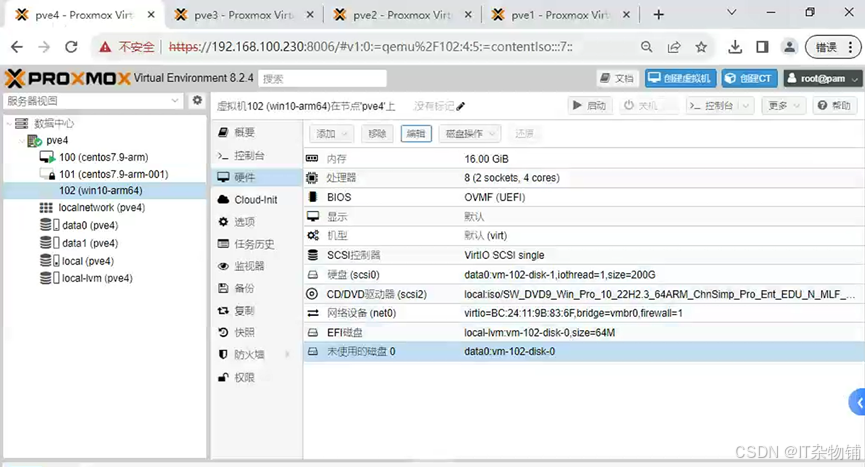Open server view settings gear

click(197, 100)
